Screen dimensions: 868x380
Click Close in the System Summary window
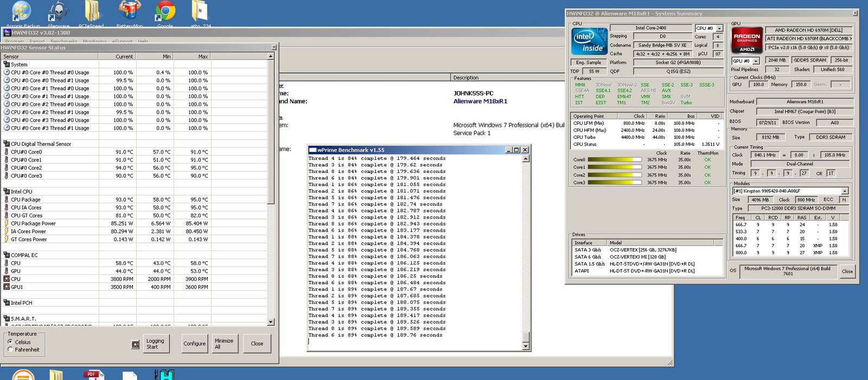click(x=847, y=272)
